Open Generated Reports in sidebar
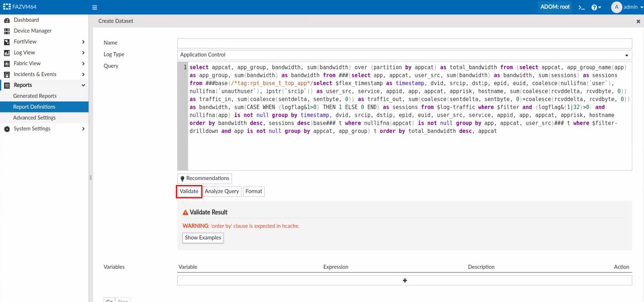This screenshot has height=302, width=644. pos(35,96)
